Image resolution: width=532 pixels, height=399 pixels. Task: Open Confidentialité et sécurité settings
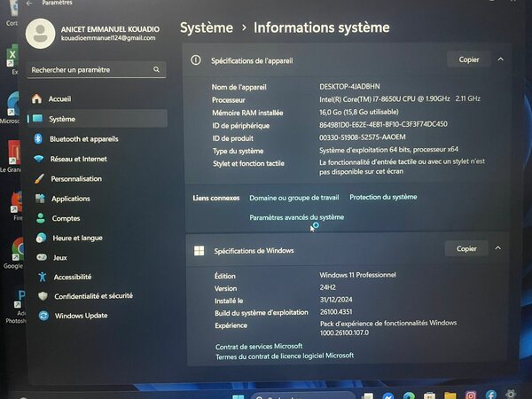click(x=92, y=296)
